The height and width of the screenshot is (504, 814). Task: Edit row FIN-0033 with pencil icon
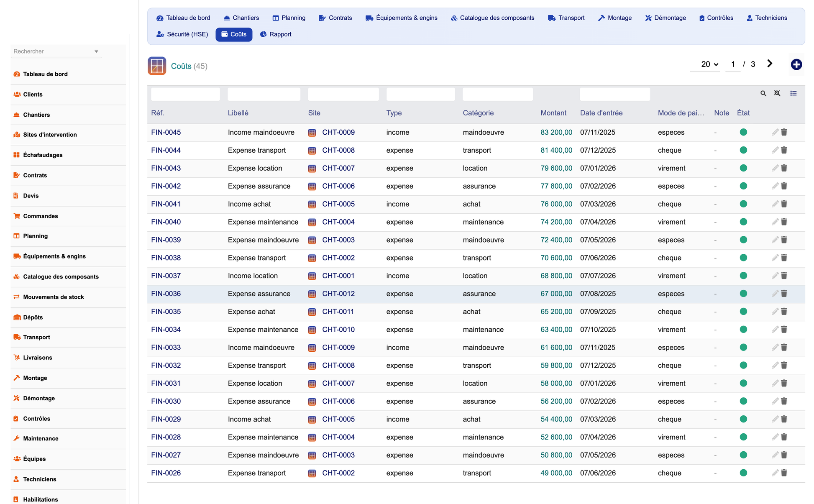tap(775, 347)
